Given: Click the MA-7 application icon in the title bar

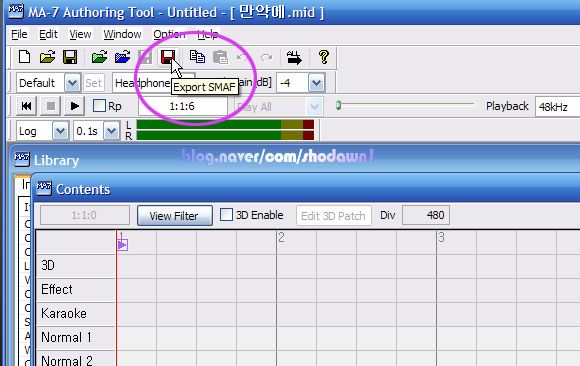Looking at the screenshot, I should coord(16,11).
